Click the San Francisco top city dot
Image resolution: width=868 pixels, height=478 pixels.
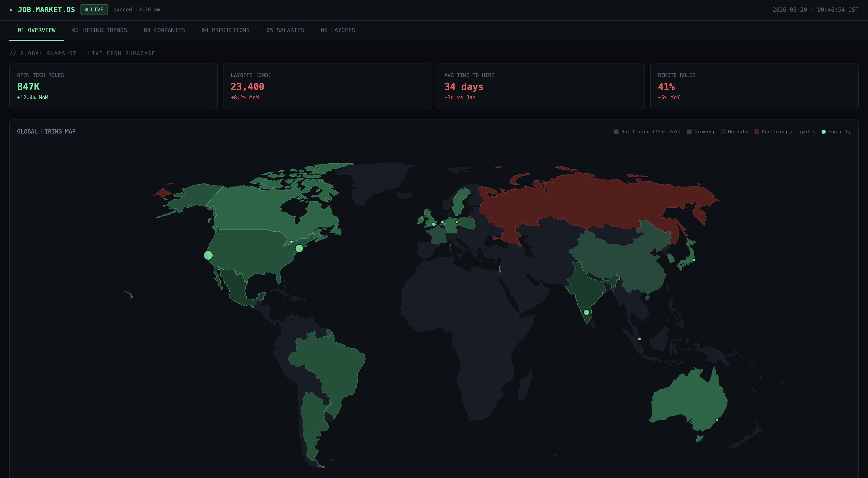coord(209,255)
